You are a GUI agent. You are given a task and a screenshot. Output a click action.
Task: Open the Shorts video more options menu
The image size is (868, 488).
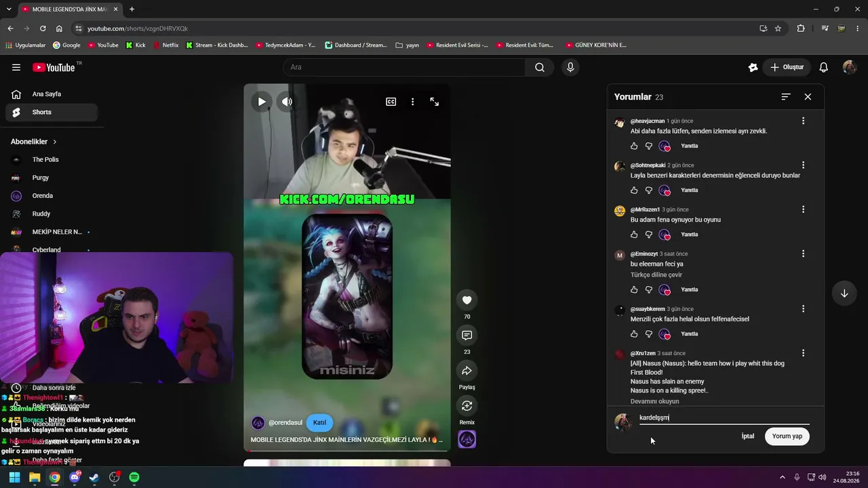coord(412,102)
